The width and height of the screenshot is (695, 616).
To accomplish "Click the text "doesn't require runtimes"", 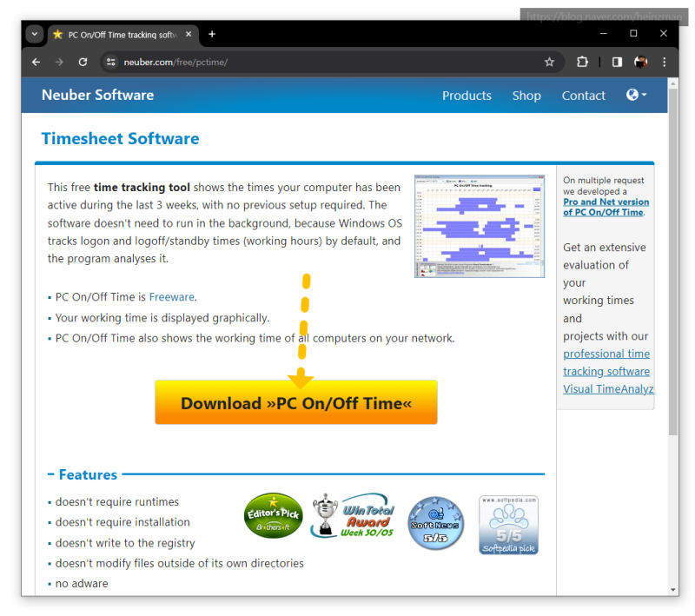I will 117,501.
